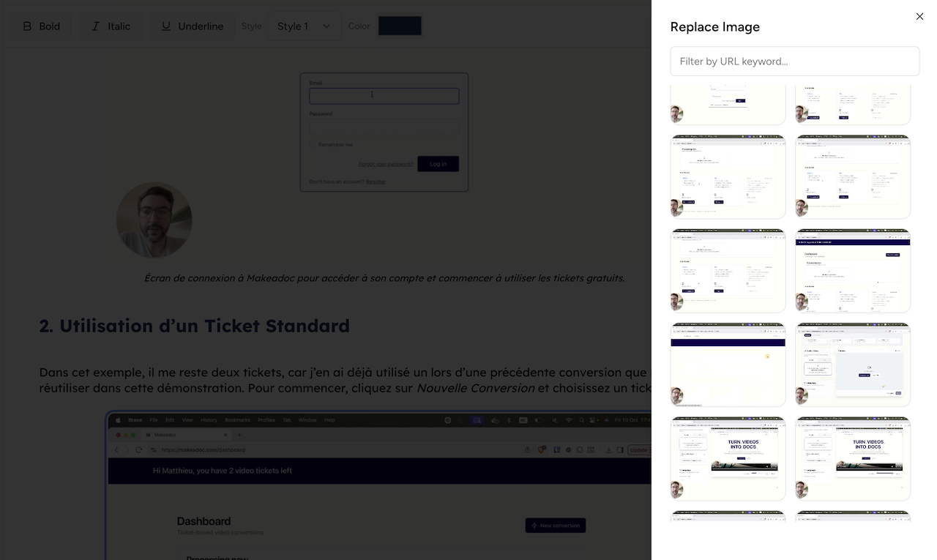
Task: Toggle Bold formatting in the toolbar
Action: [x=41, y=26]
